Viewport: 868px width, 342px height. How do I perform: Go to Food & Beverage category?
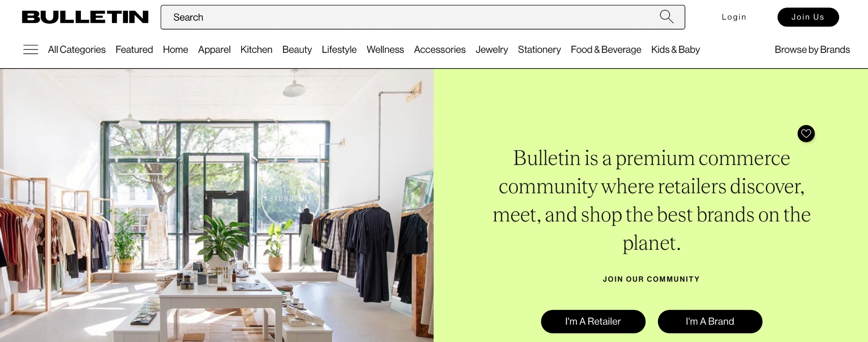point(606,50)
